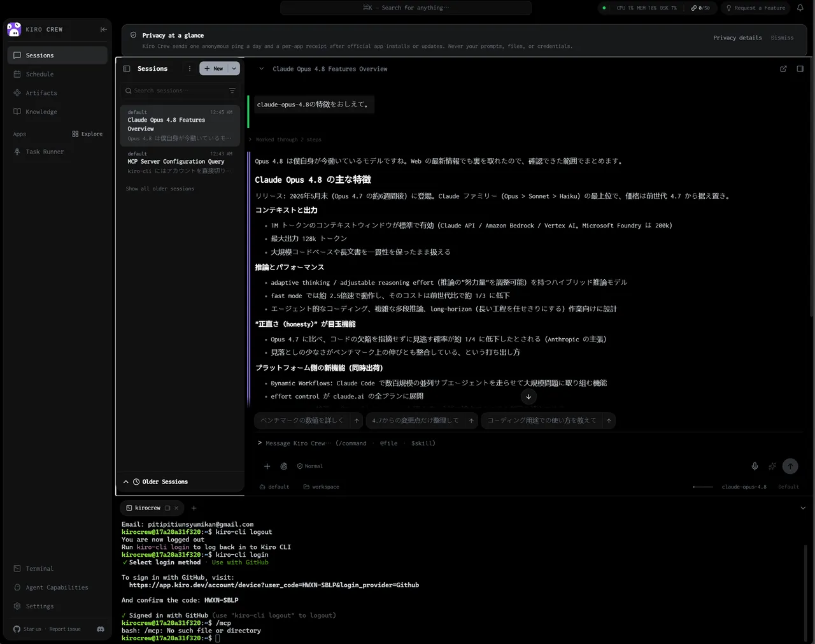Send the 4.7 changes suggestion using its arrow
The image size is (815, 644).
[x=471, y=420]
